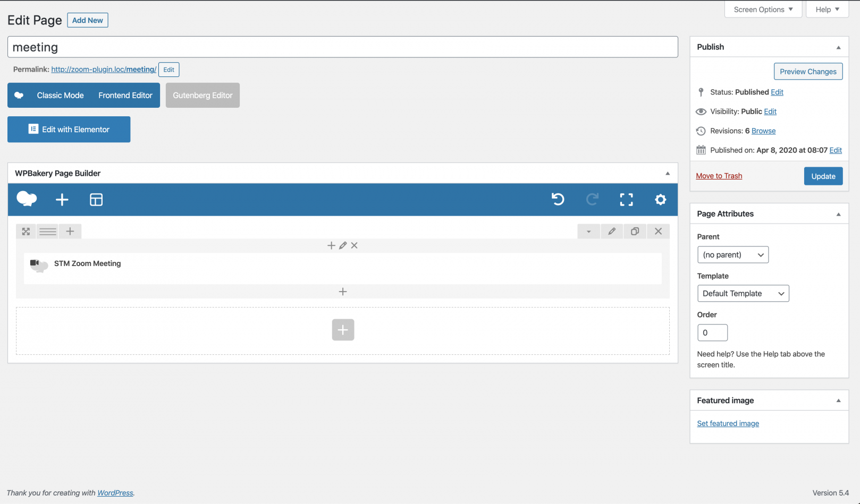
Task: Move page to Trash
Action: pyautogui.click(x=719, y=176)
